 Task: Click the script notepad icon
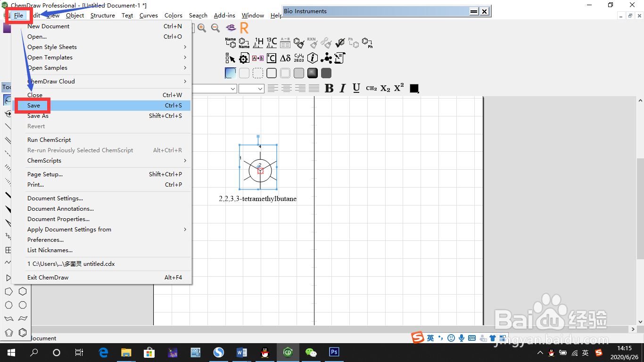point(340,58)
